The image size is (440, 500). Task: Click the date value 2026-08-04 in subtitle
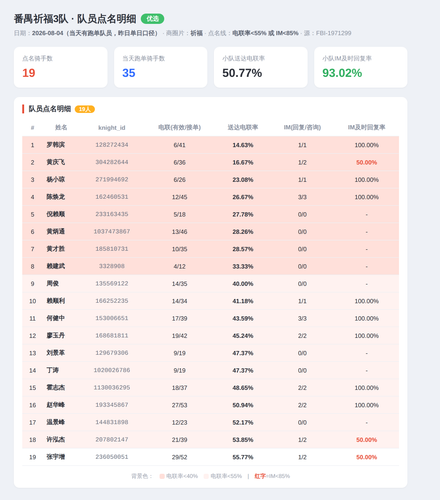[48, 33]
